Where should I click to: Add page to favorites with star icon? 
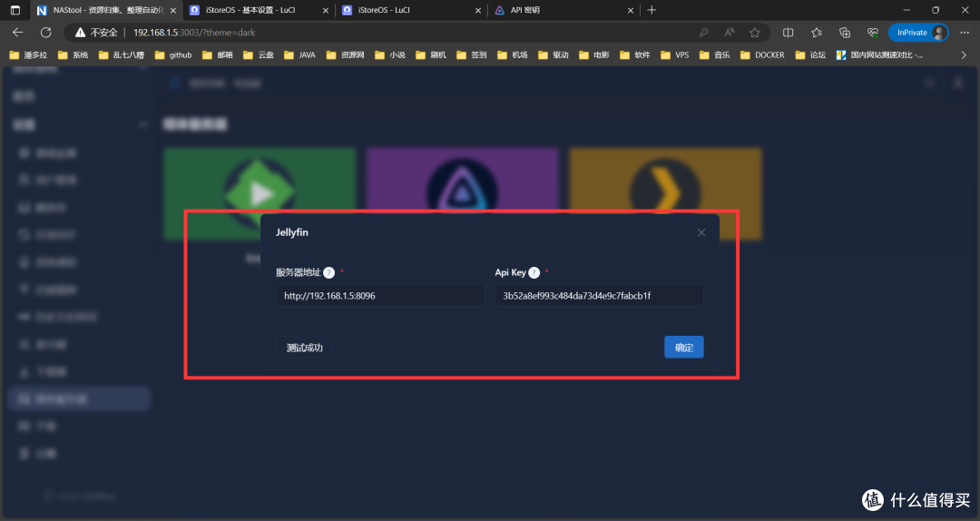[755, 33]
